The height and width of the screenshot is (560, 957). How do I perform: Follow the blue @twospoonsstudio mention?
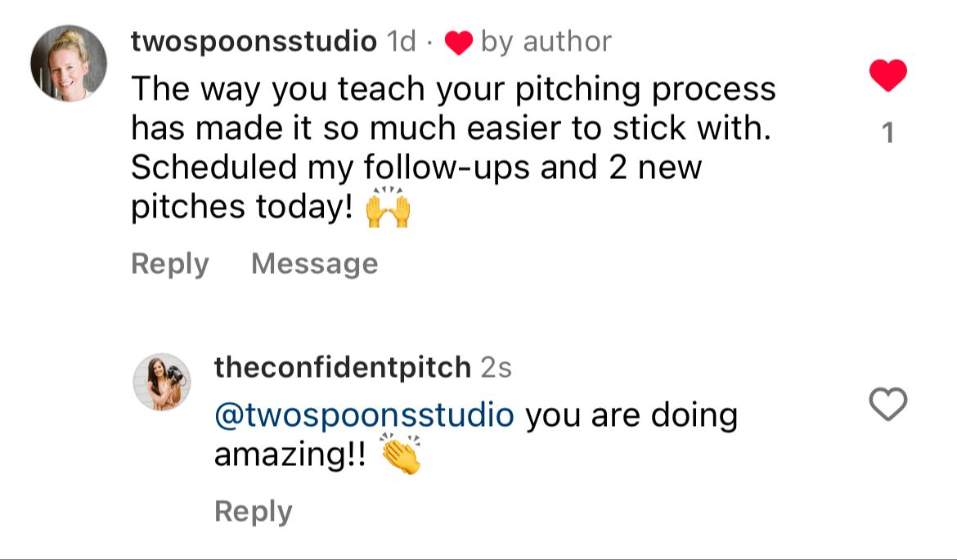coord(364,415)
